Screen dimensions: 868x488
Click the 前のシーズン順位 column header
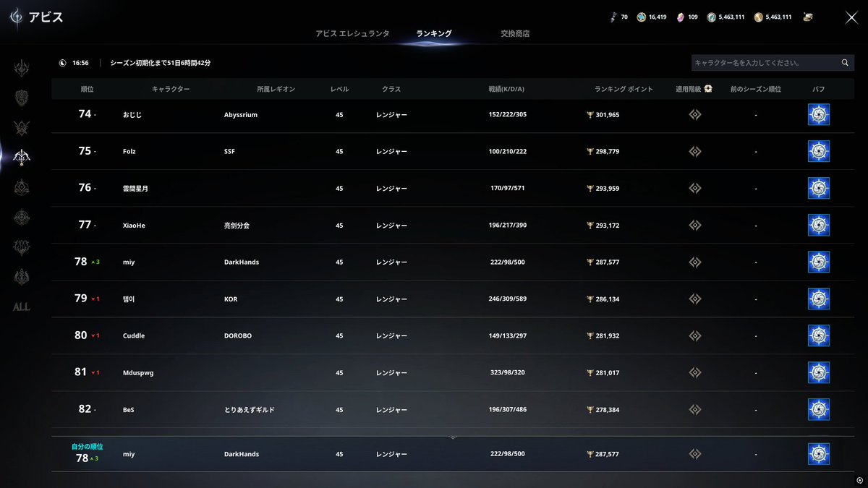(755, 89)
